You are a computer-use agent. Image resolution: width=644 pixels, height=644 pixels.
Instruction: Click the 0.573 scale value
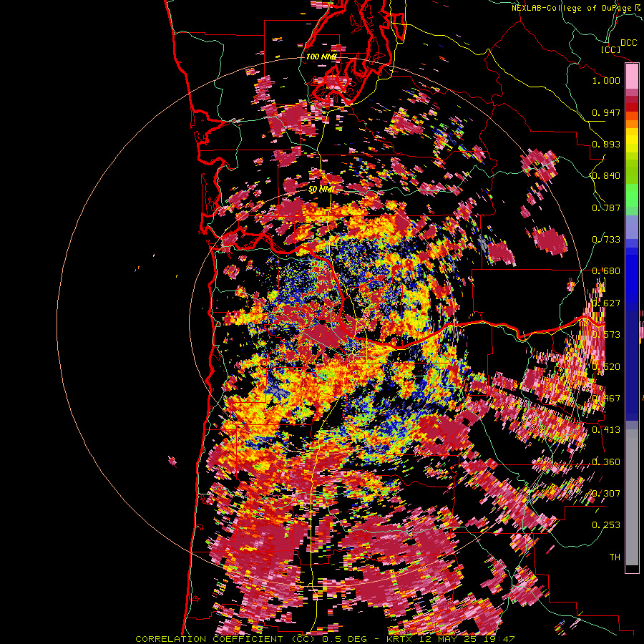point(606,335)
